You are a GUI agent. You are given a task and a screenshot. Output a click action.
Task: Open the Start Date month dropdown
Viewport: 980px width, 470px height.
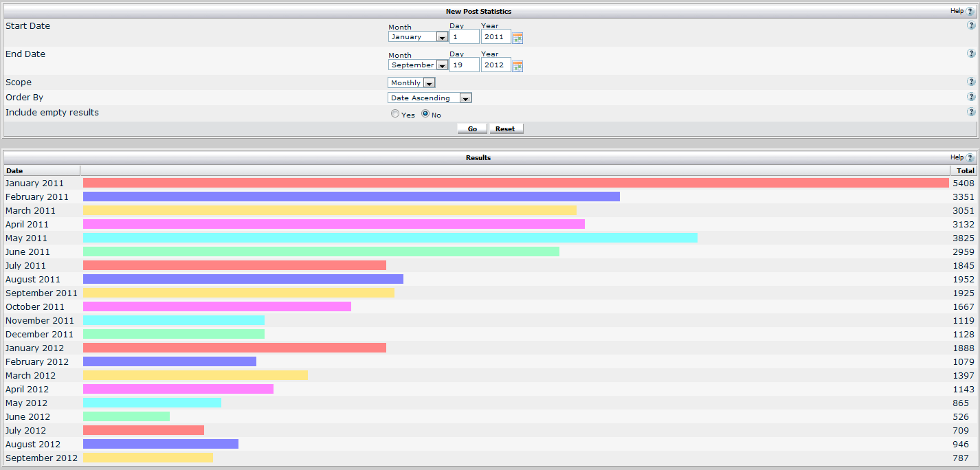[418, 37]
